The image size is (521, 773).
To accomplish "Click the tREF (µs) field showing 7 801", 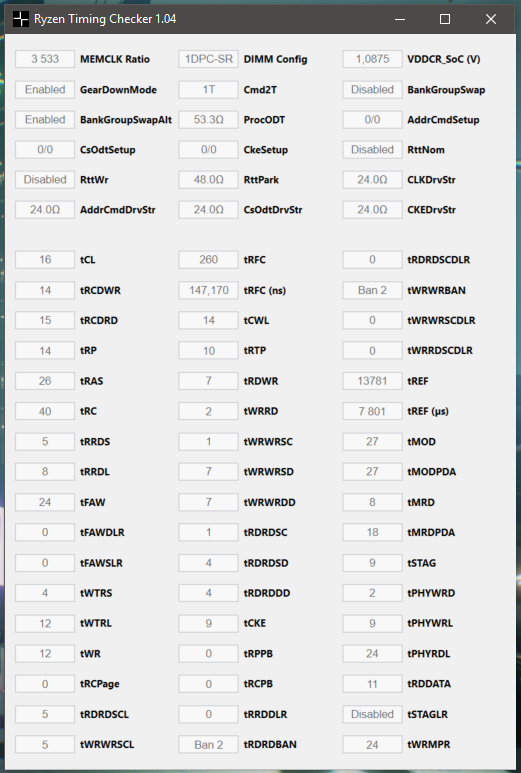I will click(372, 412).
